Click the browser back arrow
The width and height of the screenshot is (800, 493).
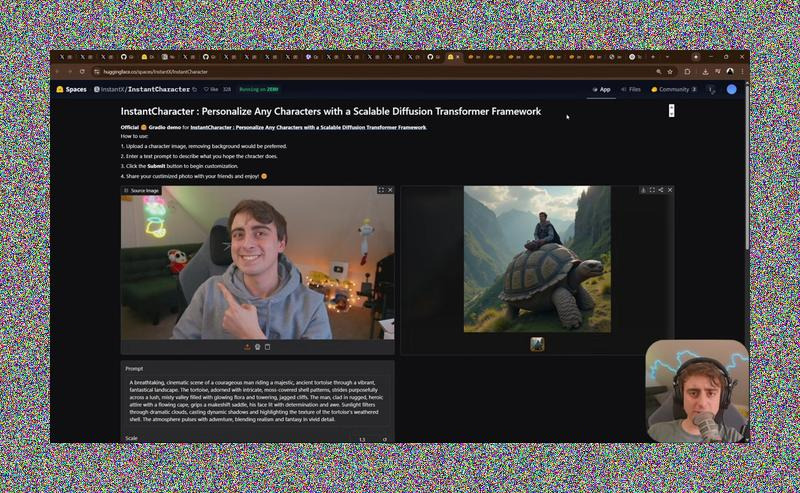57,72
